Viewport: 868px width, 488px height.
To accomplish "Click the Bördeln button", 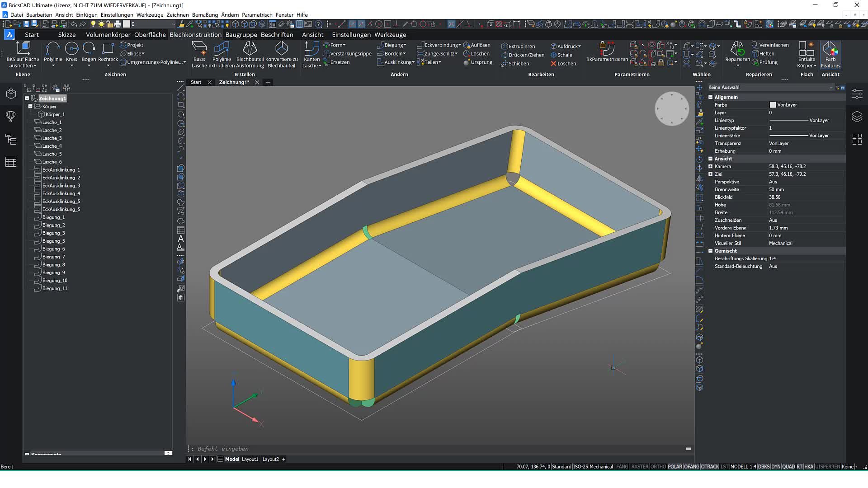I will [x=392, y=54].
